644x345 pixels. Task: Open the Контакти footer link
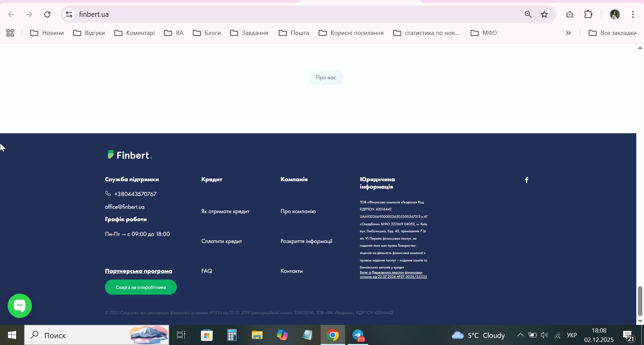[x=291, y=271]
